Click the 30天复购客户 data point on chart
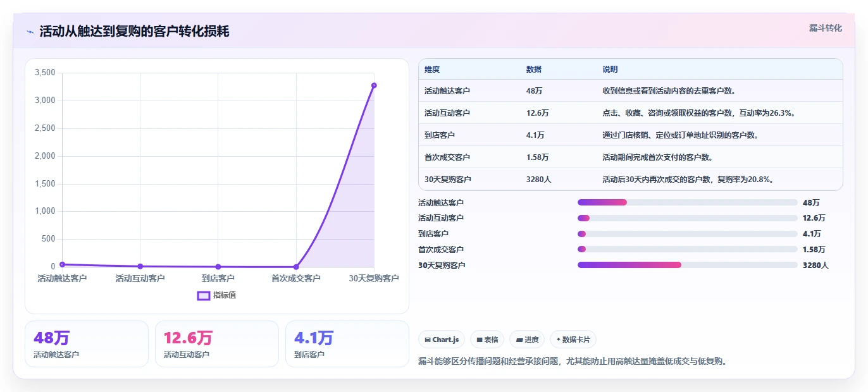Viewport: 868px width, 392px height. (x=374, y=85)
